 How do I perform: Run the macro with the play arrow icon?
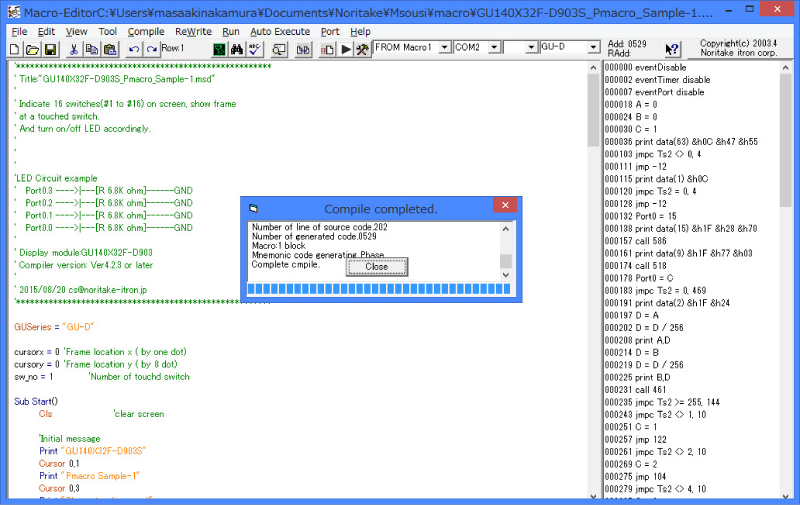346,49
